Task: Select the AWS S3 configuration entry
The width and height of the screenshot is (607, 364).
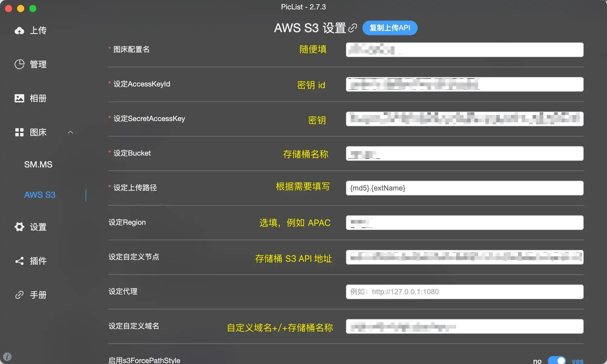Action: pos(40,195)
